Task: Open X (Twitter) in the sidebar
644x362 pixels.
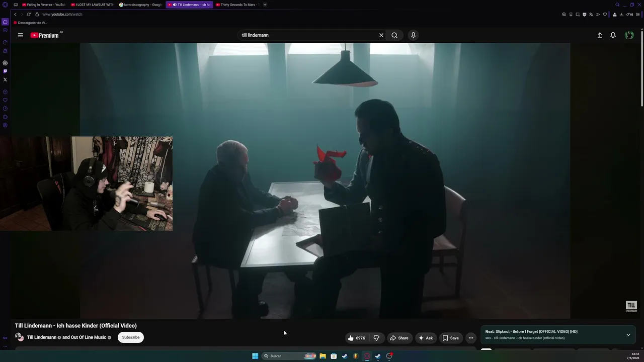Action: point(5,79)
